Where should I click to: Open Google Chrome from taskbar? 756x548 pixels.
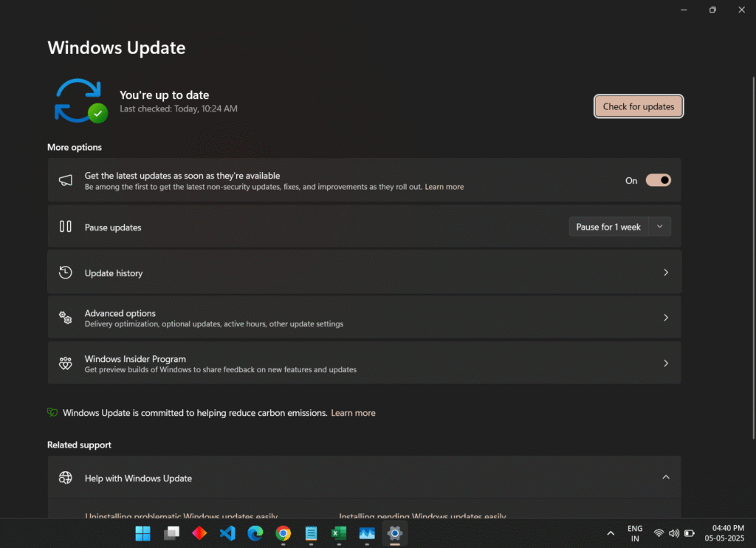click(283, 533)
